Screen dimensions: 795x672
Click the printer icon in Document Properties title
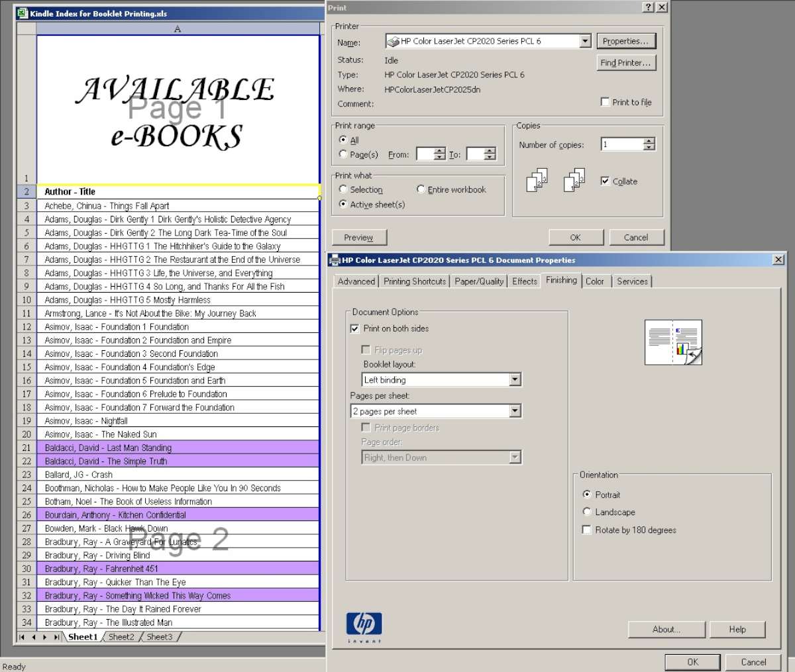[x=335, y=260]
